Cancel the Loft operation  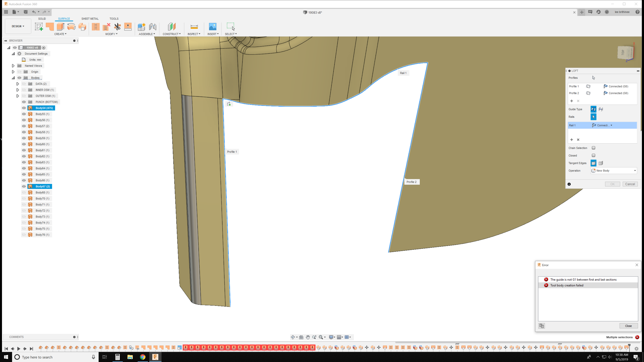point(630,184)
